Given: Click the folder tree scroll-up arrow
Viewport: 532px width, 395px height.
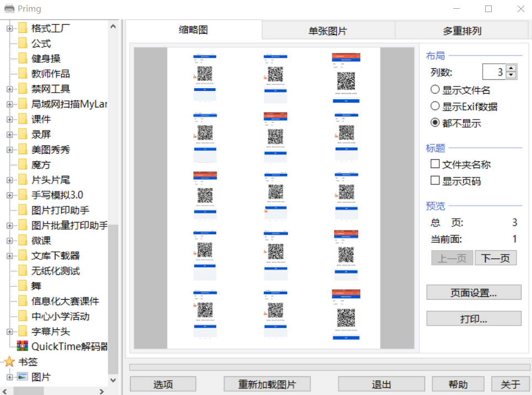Looking at the screenshot, I should pyautogui.click(x=114, y=26).
